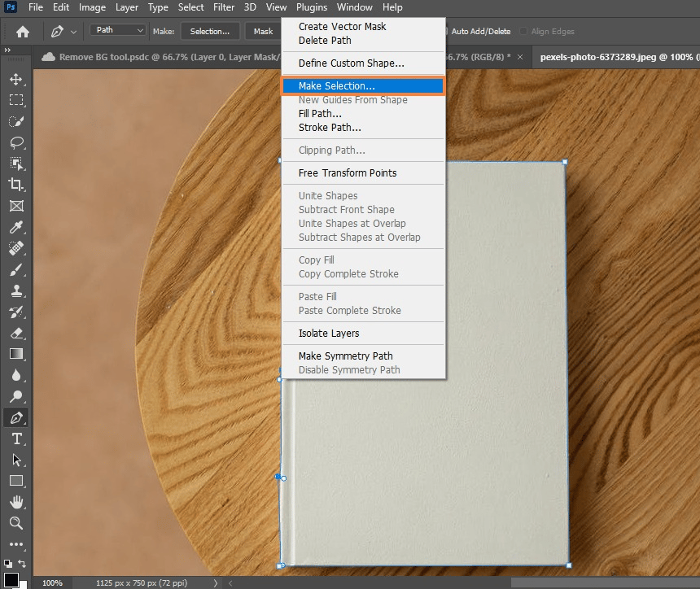Select the Move tool
Screen dimensions: 700x589
(15, 79)
